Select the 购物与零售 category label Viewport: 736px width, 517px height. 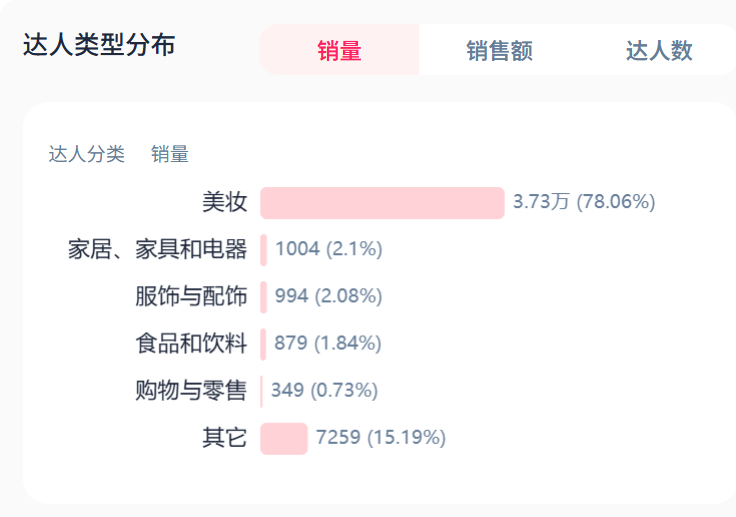click(191, 390)
